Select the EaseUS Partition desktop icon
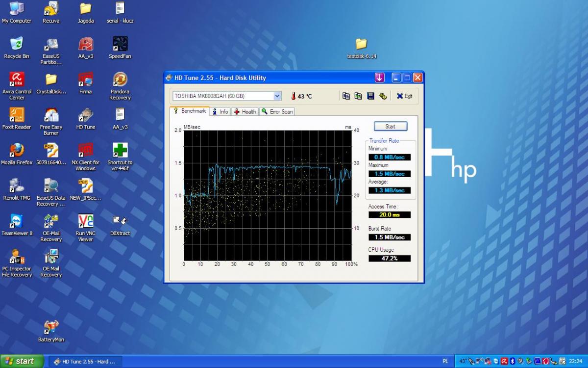Viewport: 588px width, 368px height. (51, 51)
